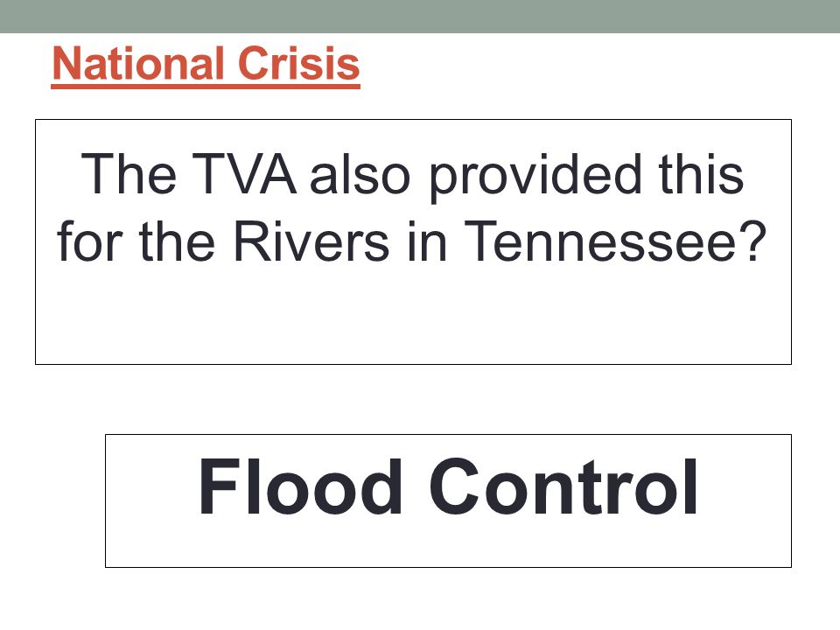Click the word The before TVA
The width and height of the screenshot is (840, 630).
coord(129,174)
